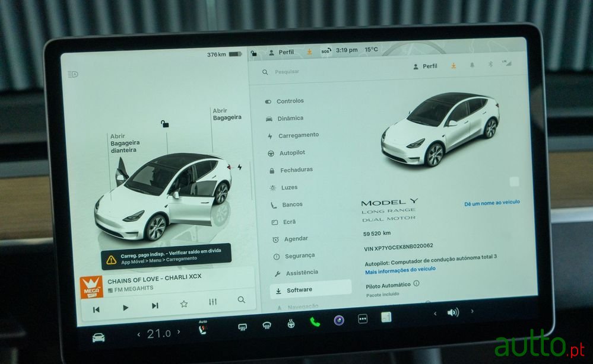Open the notifications bell icon

(472, 66)
